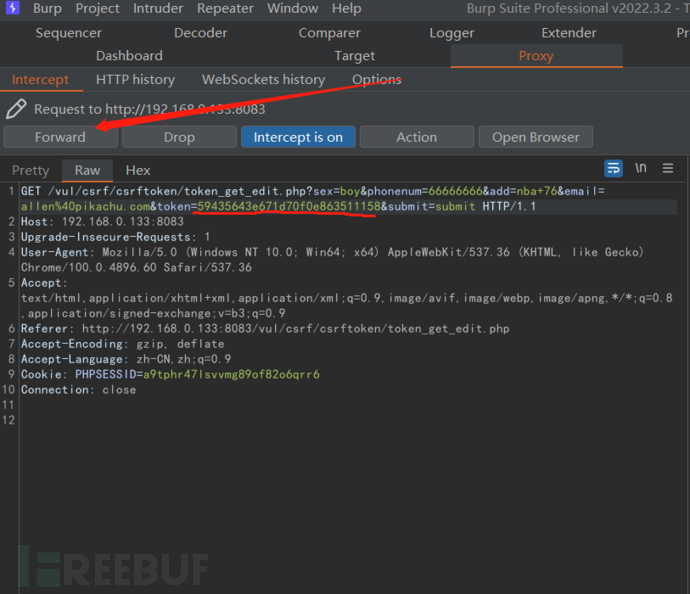Click the Upgrade-Insecure-Requests header line
The height and width of the screenshot is (594, 690).
(x=115, y=237)
